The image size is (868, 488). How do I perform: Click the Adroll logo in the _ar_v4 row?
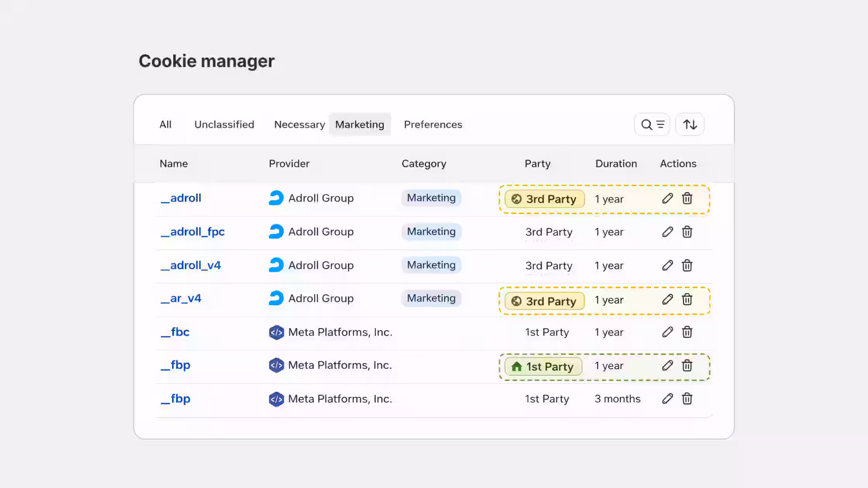pyautogui.click(x=276, y=298)
